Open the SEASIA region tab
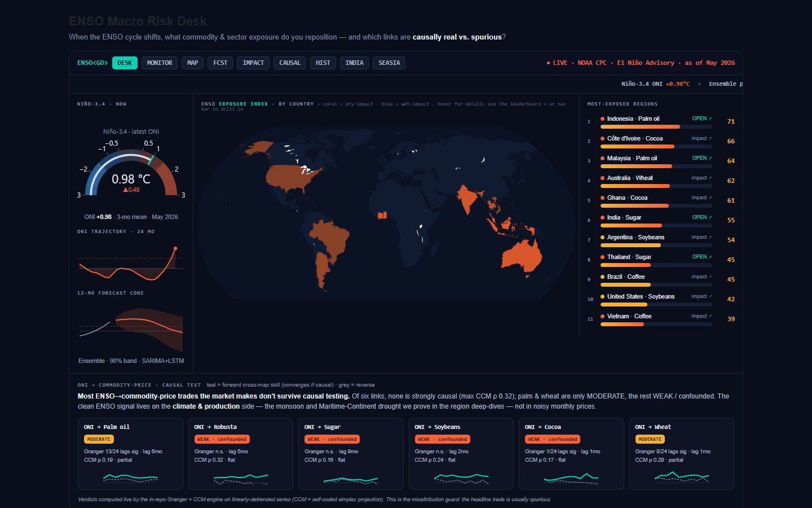Image resolution: width=812 pixels, height=508 pixels. tap(389, 63)
